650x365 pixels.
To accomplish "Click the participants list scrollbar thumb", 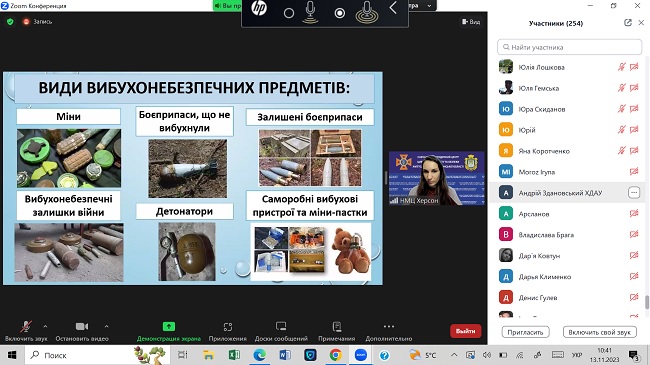I will [647, 302].
